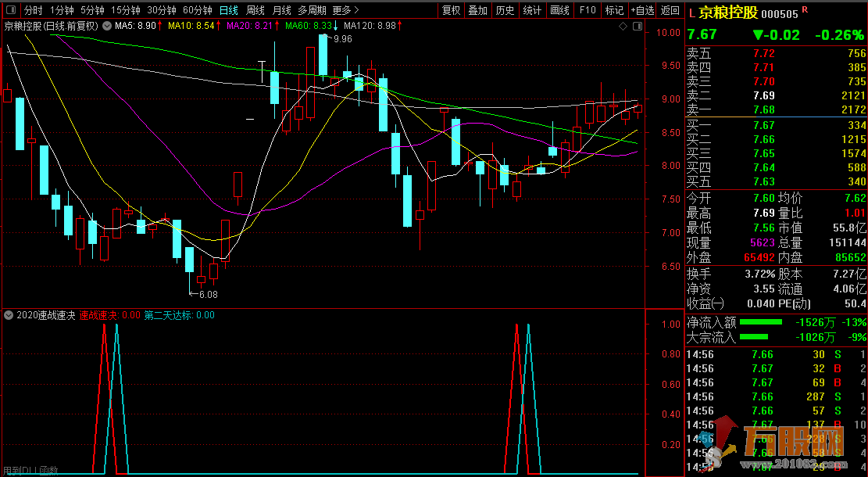Click the 卖二 price 7.69

pyautogui.click(x=764, y=96)
